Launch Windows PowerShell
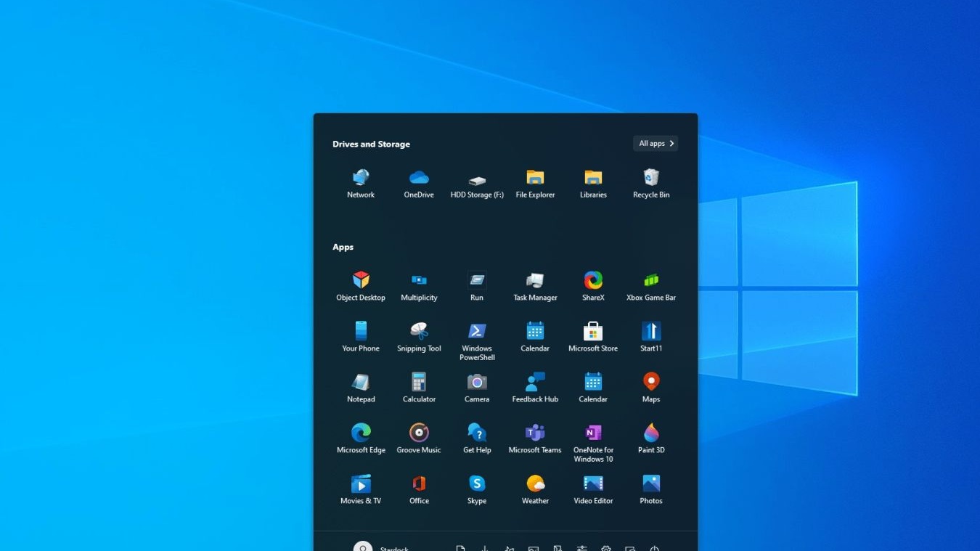This screenshot has height=551, width=980. 477,341
